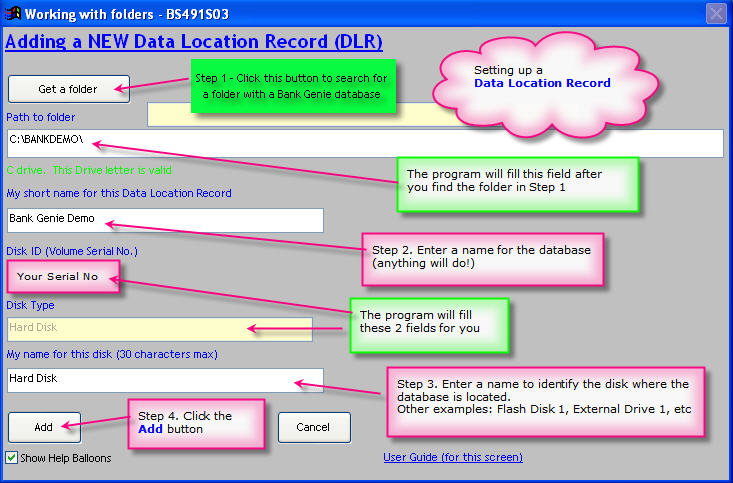Click the Cancel button

314,427
